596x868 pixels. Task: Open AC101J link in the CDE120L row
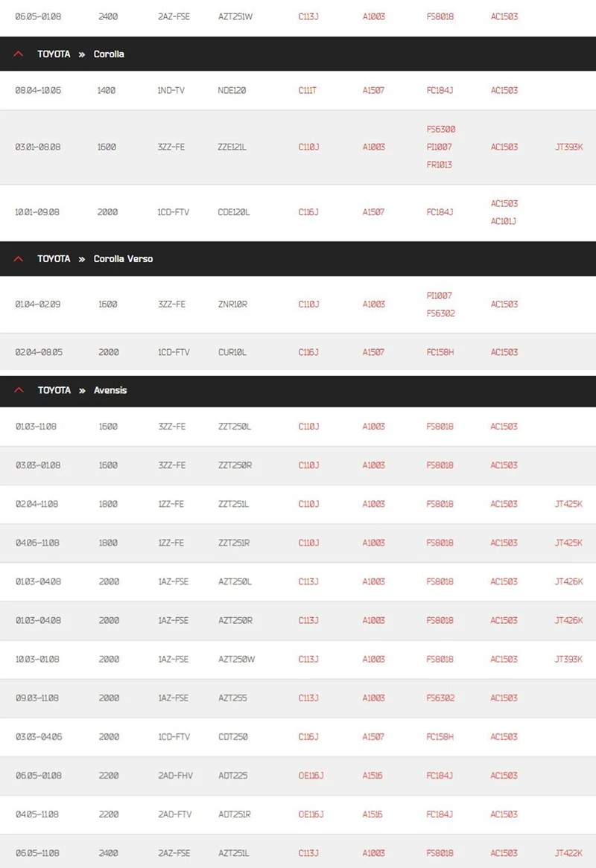tap(504, 221)
